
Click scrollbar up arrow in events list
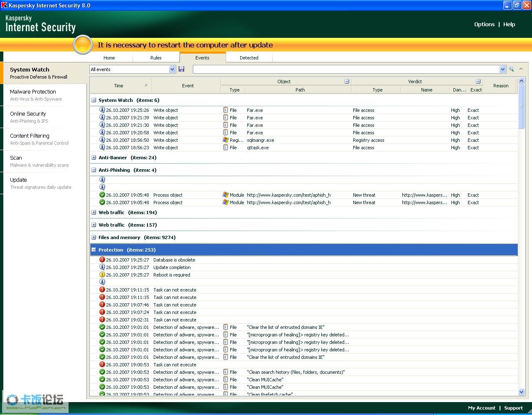[522, 80]
